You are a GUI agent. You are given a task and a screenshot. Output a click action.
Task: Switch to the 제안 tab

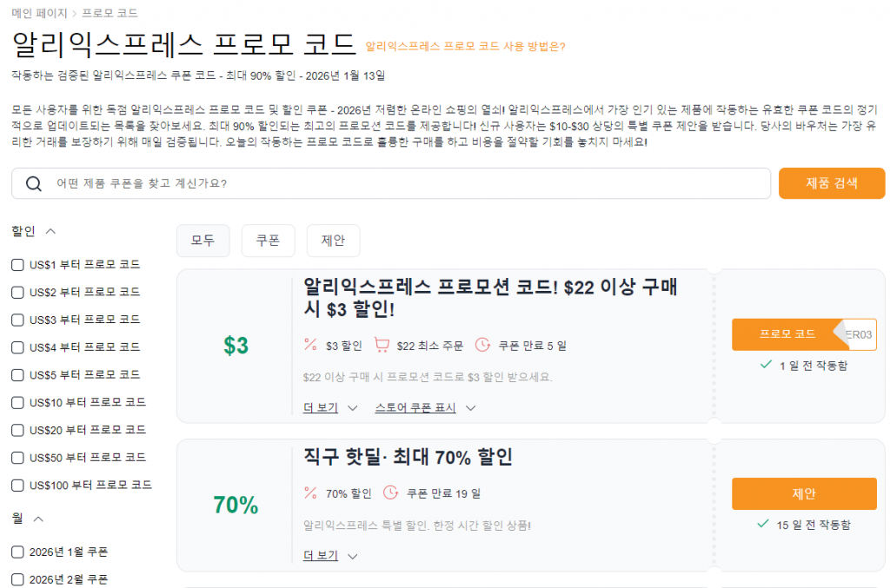[x=333, y=241]
